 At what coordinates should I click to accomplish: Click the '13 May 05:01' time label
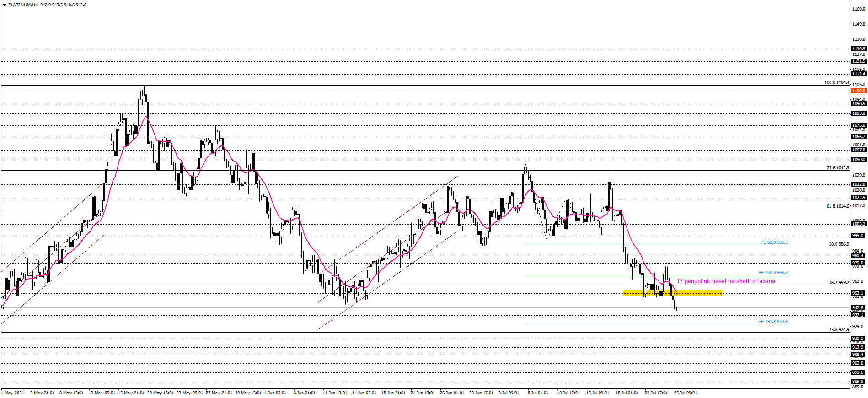tap(102, 393)
